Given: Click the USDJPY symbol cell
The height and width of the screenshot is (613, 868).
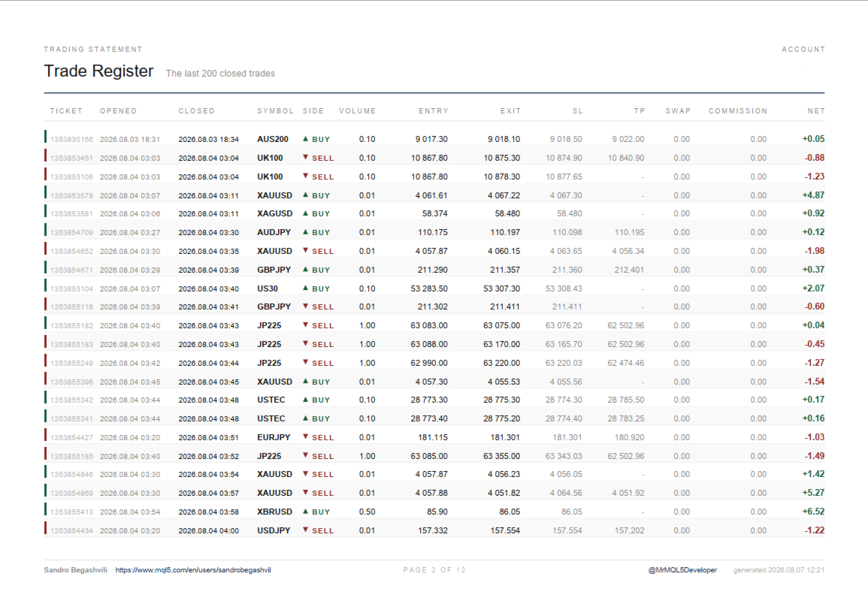Looking at the screenshot, I should pos(274,530).
